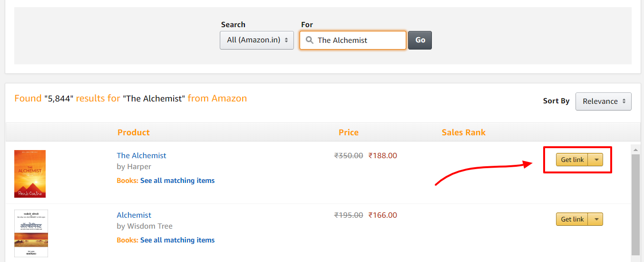Open The Alchemist product title link

pos(141,155)
